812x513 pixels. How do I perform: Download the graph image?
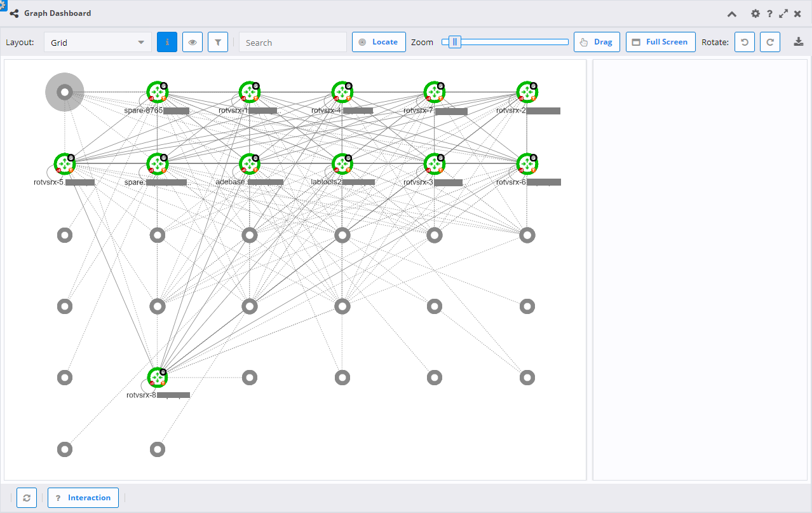(799, 42)
